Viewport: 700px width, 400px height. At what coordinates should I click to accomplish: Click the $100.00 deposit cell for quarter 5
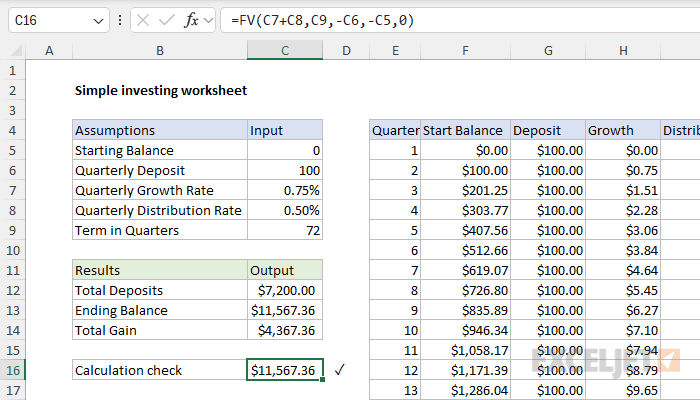(548, 230)
